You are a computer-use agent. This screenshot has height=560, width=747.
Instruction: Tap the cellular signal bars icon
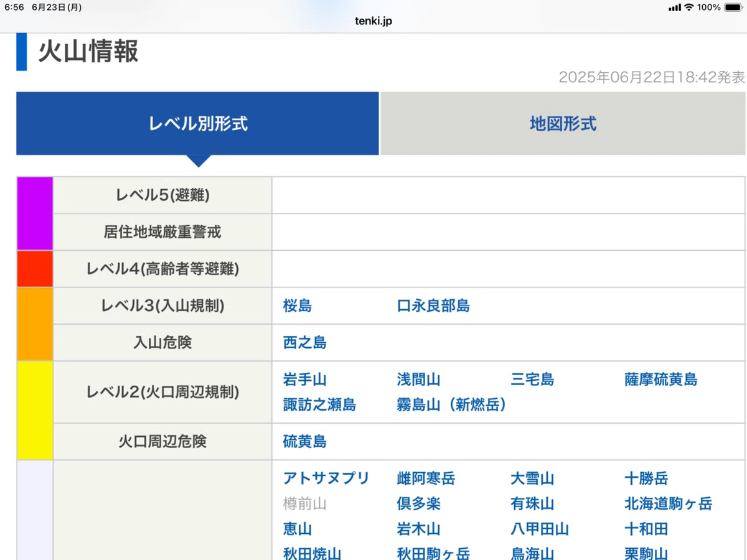675,7
